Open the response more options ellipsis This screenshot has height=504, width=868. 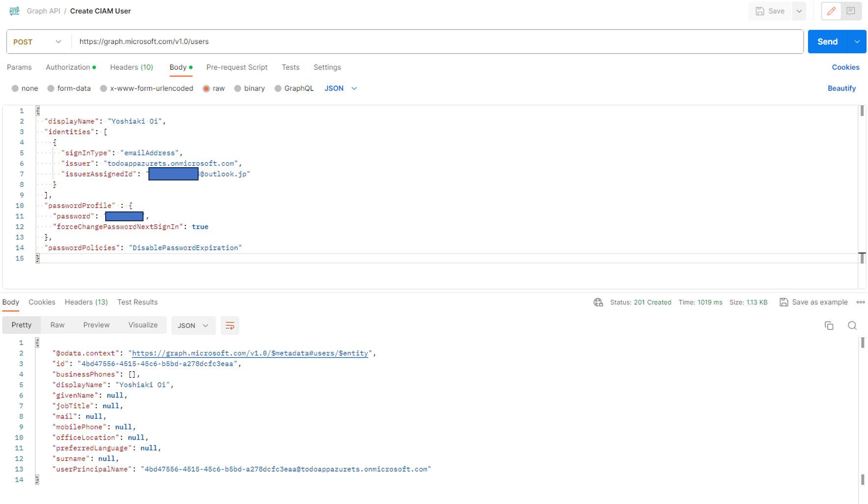point(861,302)
